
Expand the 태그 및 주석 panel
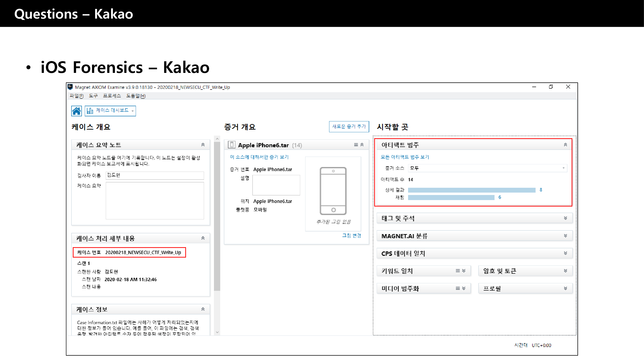(x=565, y=218)
